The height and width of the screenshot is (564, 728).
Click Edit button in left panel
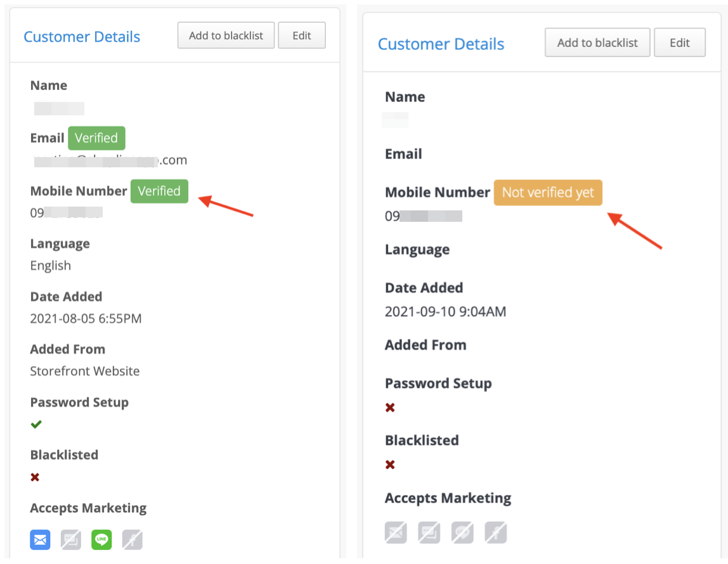point(302,35)
